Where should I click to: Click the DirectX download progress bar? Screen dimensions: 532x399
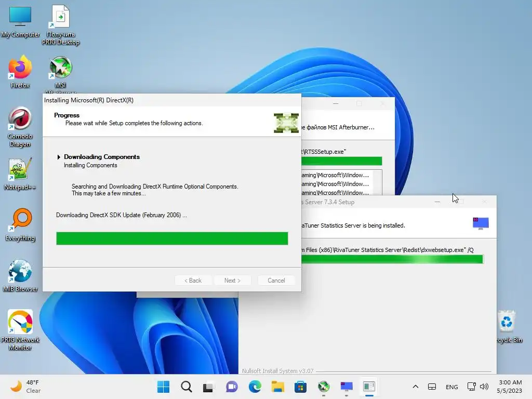pyautogui.click(x=172, y=238)
